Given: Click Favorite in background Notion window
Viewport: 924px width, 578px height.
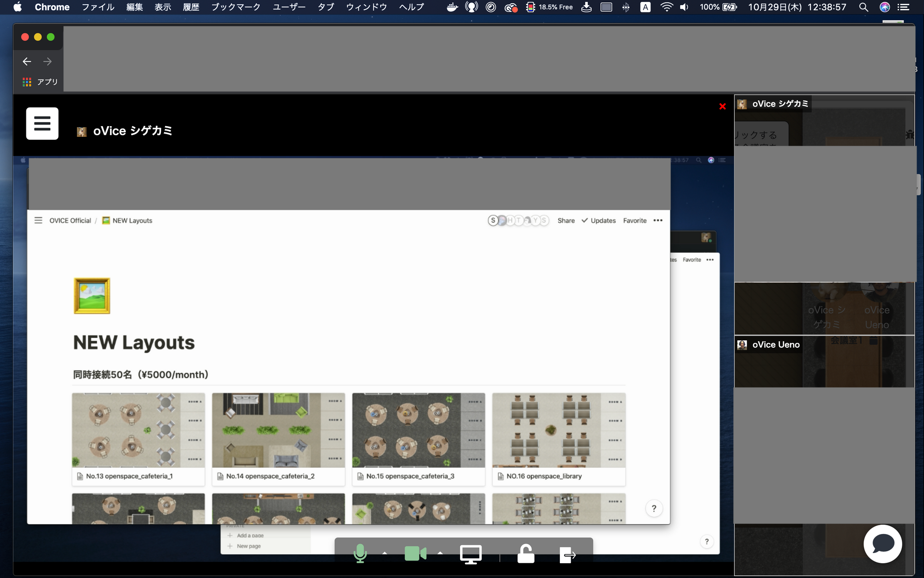Looking at the screenshot, I should (x=692, y=260).
